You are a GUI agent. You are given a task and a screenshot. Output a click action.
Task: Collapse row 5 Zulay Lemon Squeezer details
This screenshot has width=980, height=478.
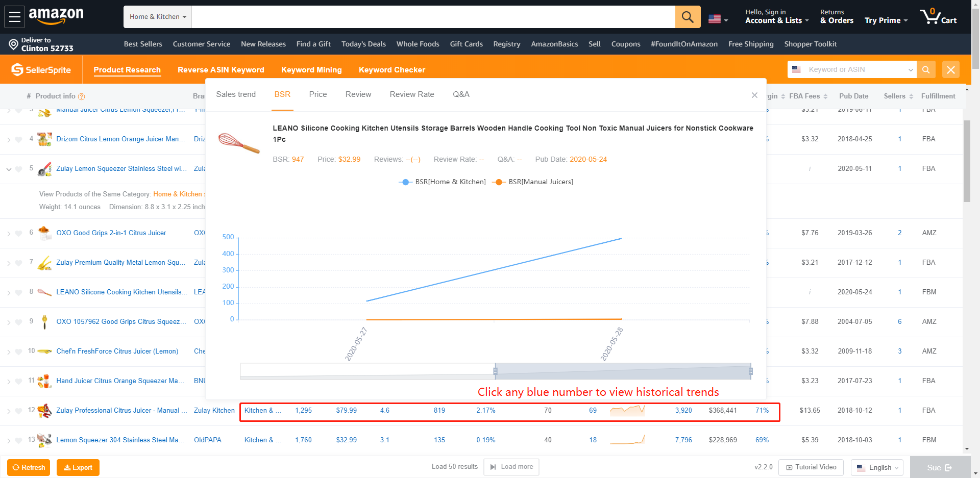(8, 169)
